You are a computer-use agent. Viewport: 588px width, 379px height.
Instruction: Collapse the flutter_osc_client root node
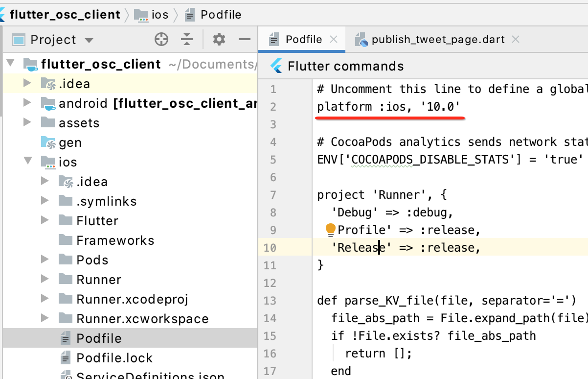pos(11,64)
